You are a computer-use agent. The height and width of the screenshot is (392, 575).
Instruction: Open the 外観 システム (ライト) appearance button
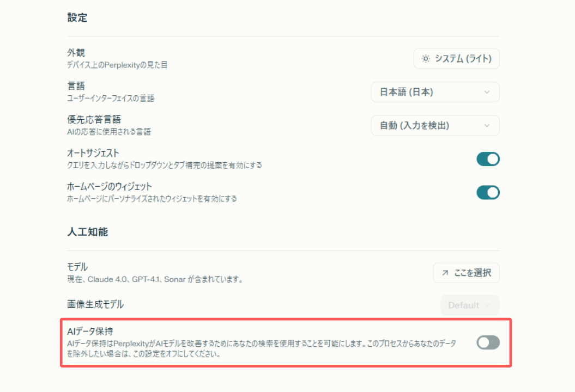pyautogui.click(x=457, y=59)
